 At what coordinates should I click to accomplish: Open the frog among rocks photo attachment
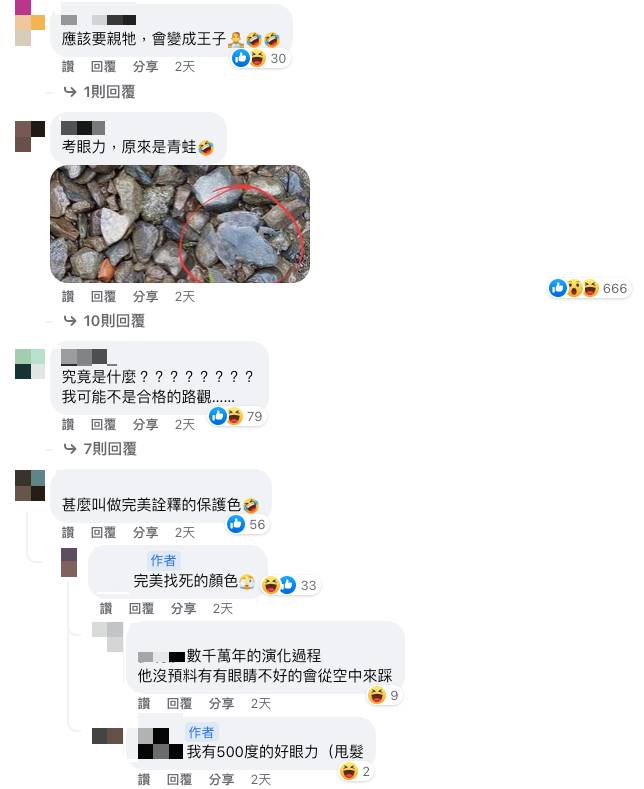pos(180,224)
